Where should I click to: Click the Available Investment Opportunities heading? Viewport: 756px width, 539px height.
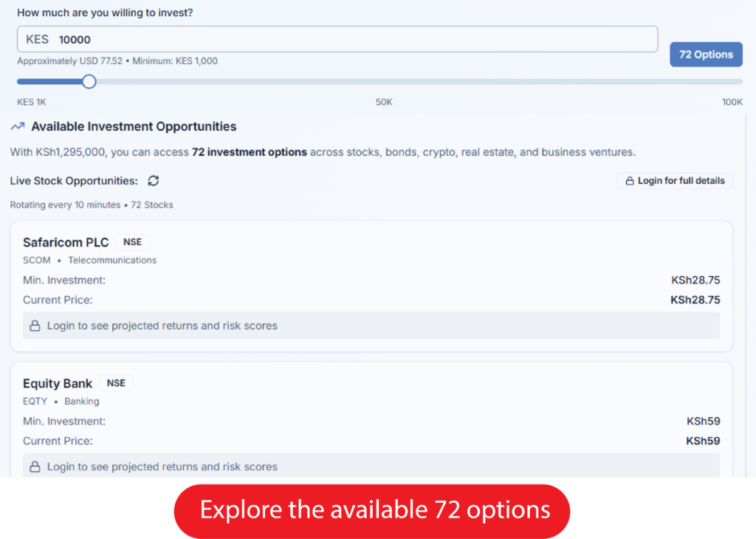134,127
